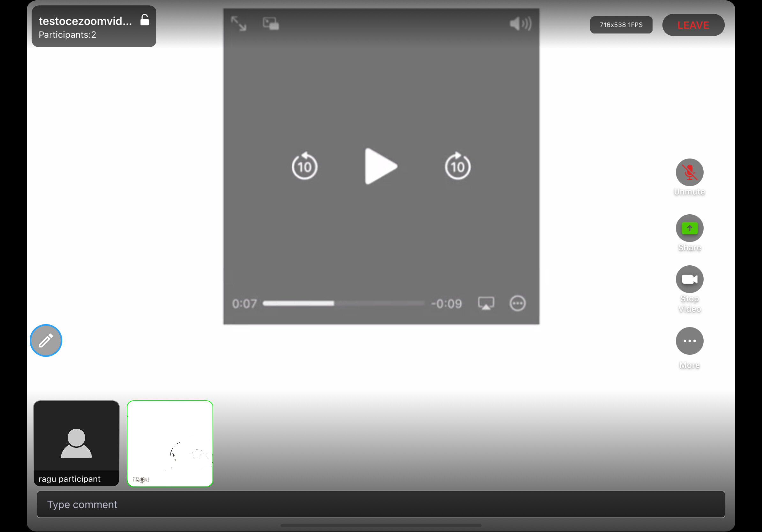Open video player more options circle
This screenshot has height=532, width=762.
(x=517, y=303)
